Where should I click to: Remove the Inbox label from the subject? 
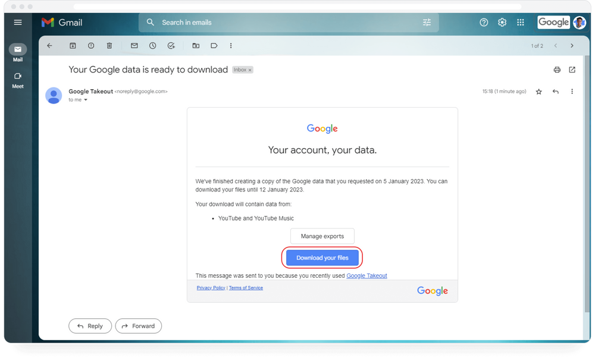coord(249,69)
